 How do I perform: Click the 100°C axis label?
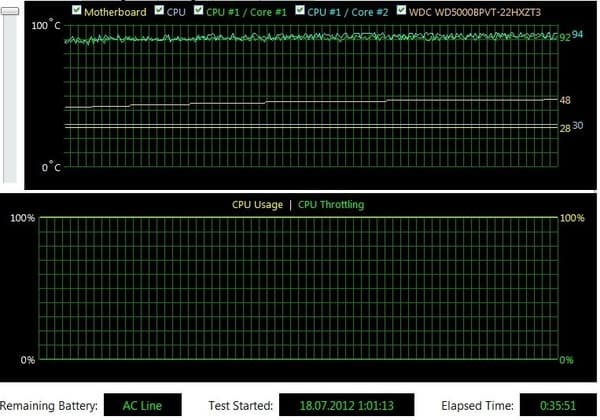(47, 25)
